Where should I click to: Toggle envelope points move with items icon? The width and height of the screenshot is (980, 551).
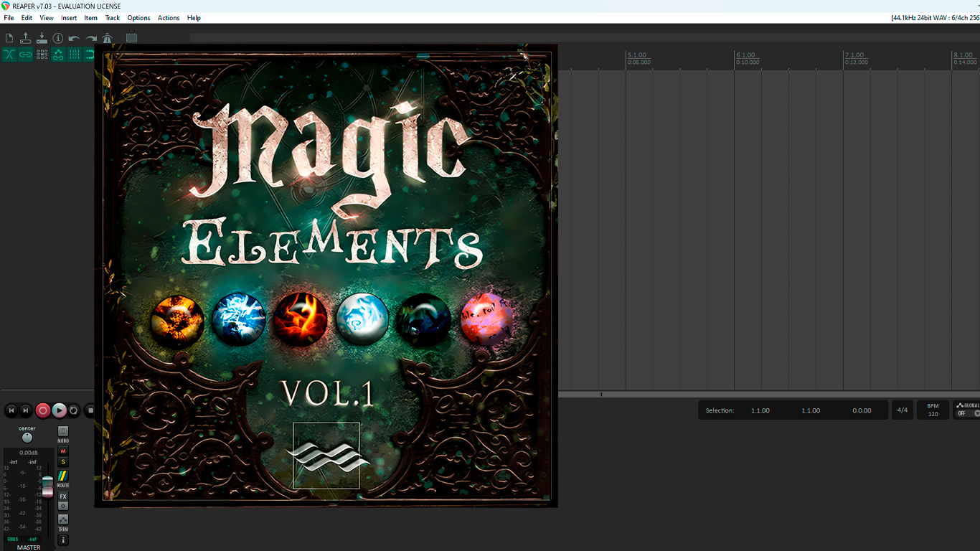pyautogui.click(x=58, y=55)
